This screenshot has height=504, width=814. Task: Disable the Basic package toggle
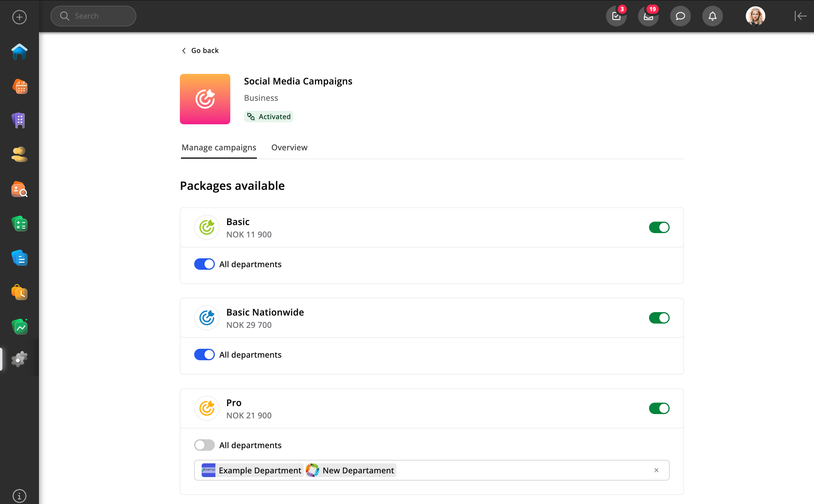(659, 227)
